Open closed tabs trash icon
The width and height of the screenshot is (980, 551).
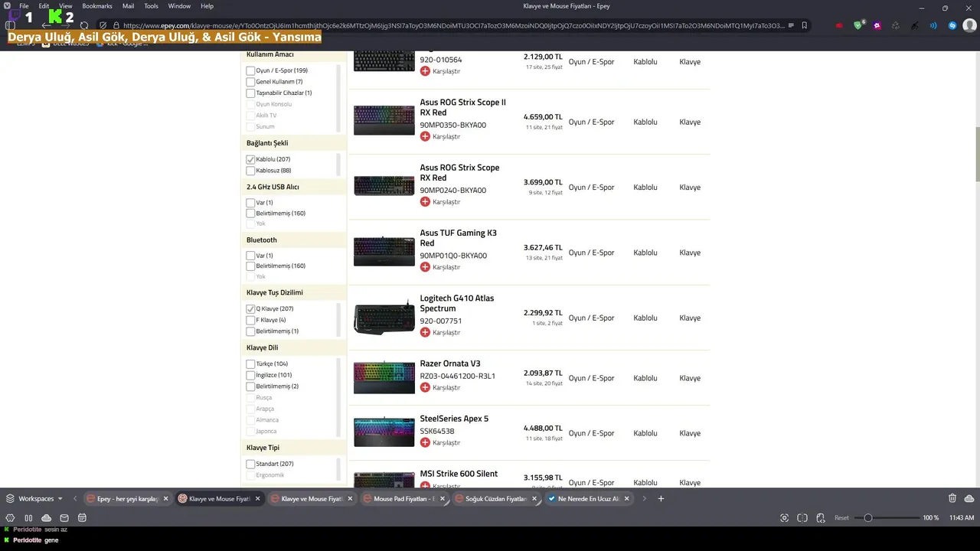[x=952, y=498]
